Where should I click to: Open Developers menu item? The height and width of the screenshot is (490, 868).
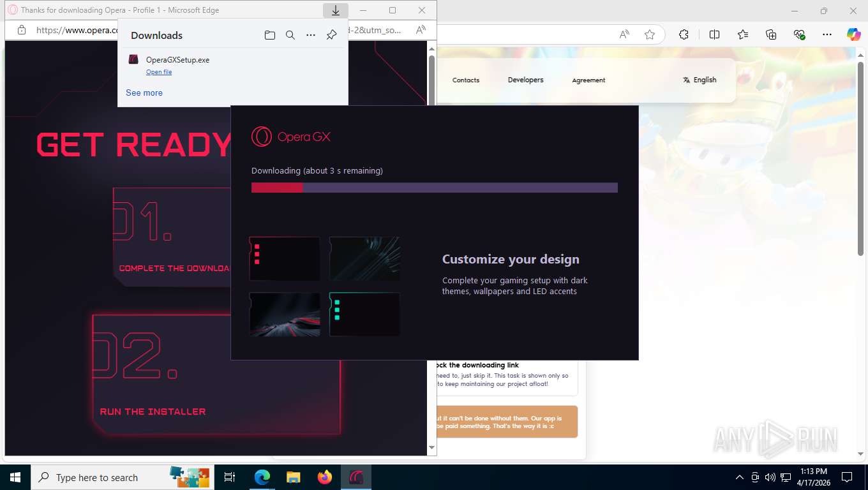526,80
